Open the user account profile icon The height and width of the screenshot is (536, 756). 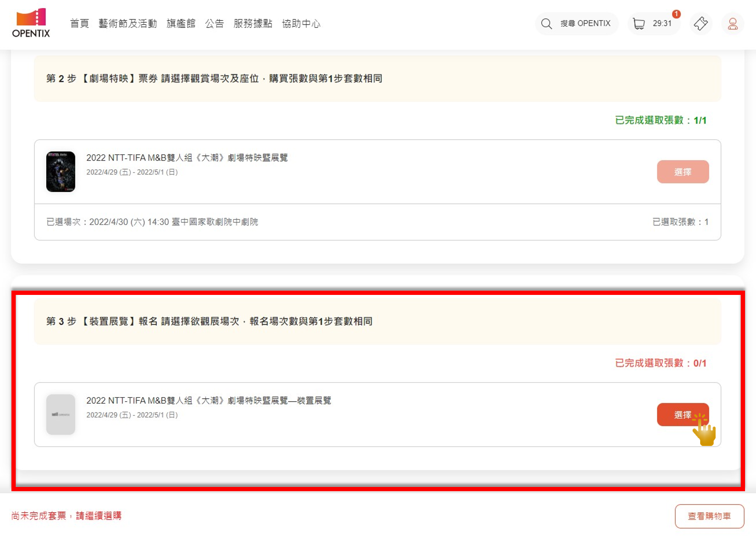733,23
